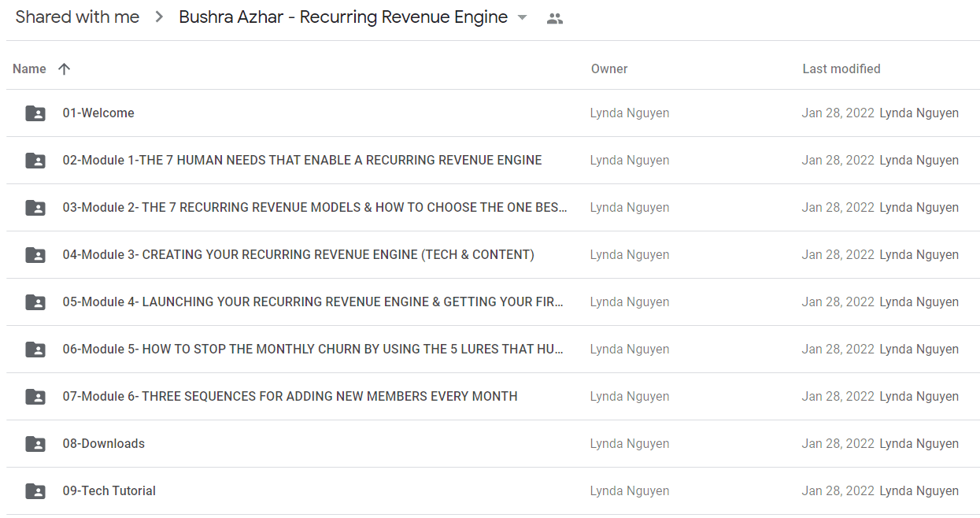Click owner Lynda Nguyen in the 01-Welcome row
This screenshot has height=518, width=980.
[x=630, y=113]
